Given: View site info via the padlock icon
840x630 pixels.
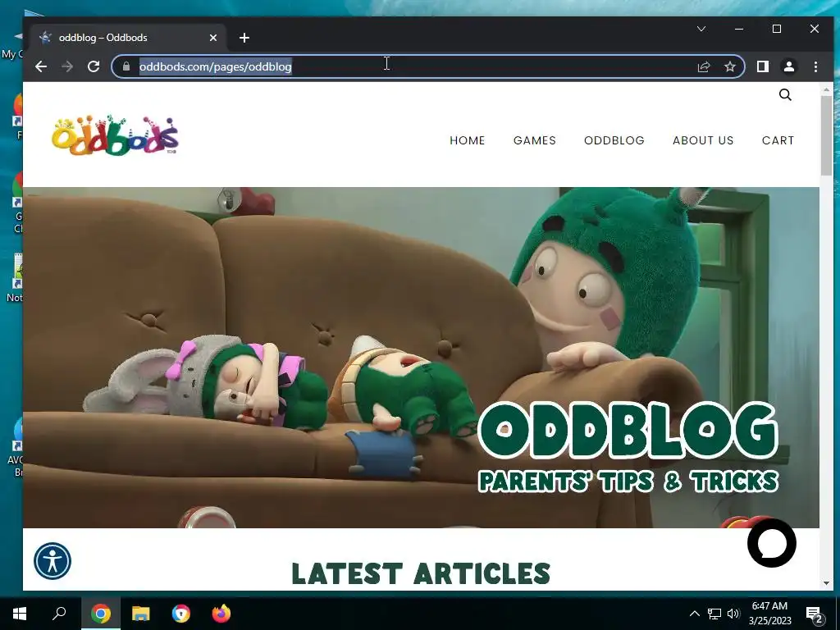Looking at the screenshot, I should pos(126,66).
